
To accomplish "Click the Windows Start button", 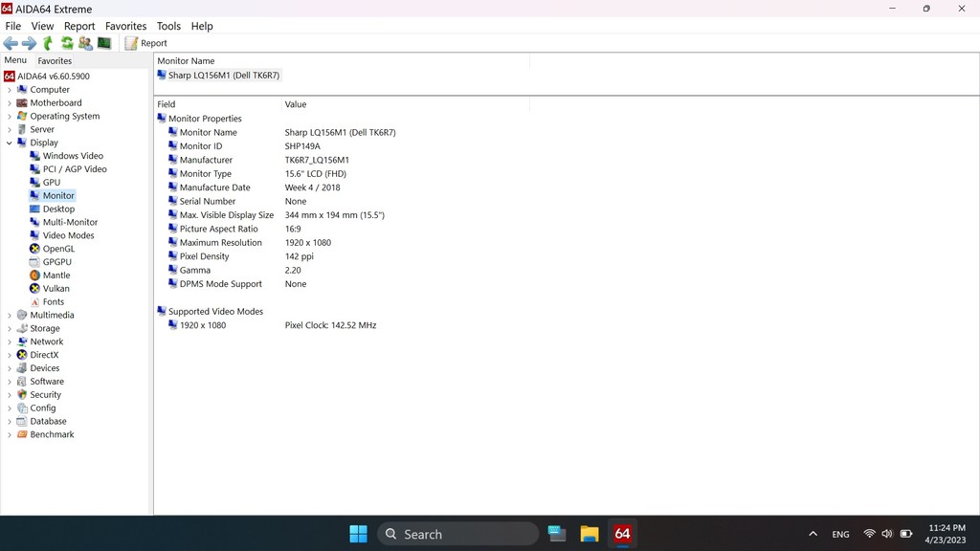I will (x=358, y=534).
